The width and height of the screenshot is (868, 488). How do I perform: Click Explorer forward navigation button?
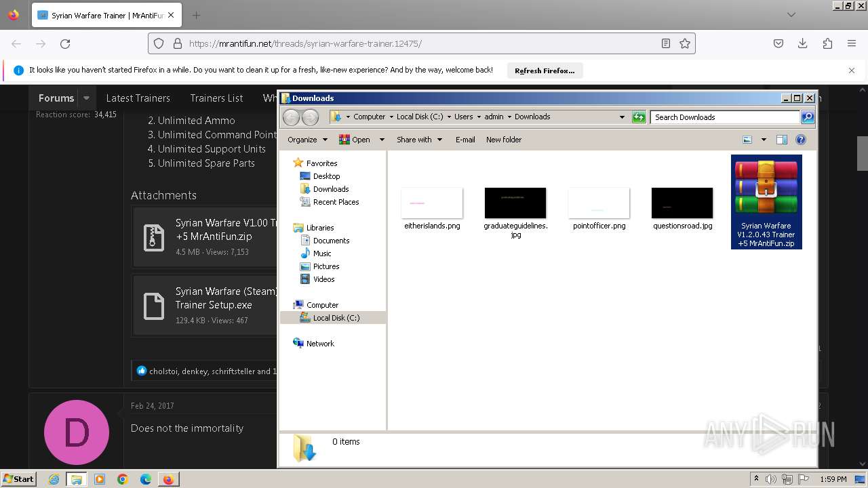pos(310,117)
